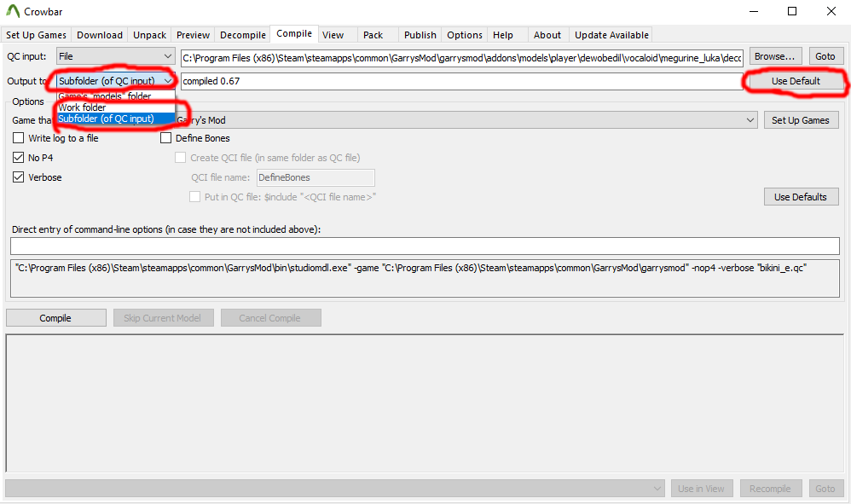Click the Crowbar app icon in title bar
The image size is (851, 504).
[x=13, y=11]
